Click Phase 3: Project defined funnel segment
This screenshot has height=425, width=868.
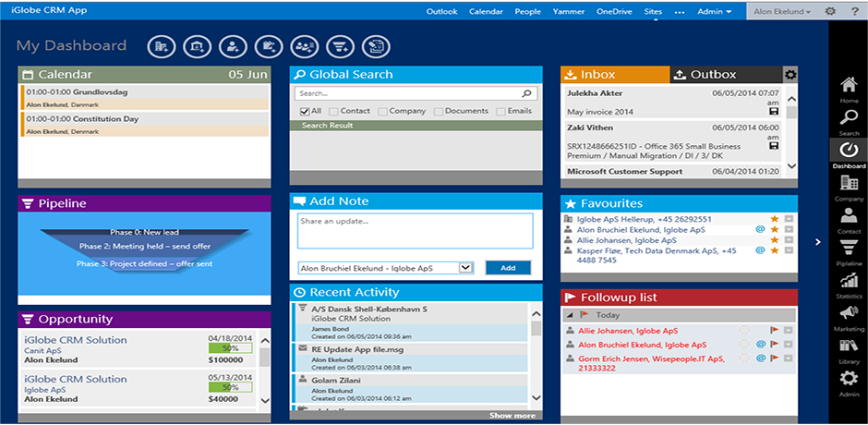click(144, 263)
